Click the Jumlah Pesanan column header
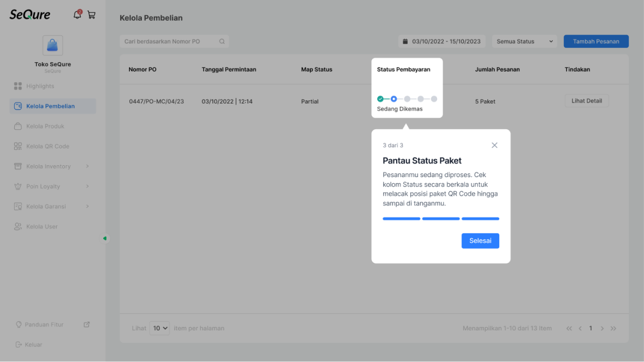The height and width of the screenshot is (362, 644). (497, 69)
